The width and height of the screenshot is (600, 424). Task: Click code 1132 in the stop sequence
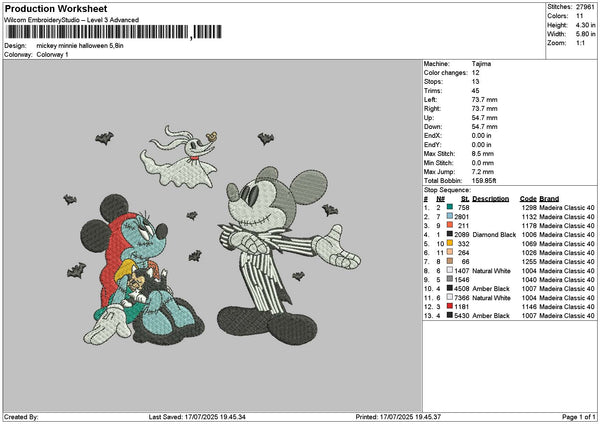point(529,217)
